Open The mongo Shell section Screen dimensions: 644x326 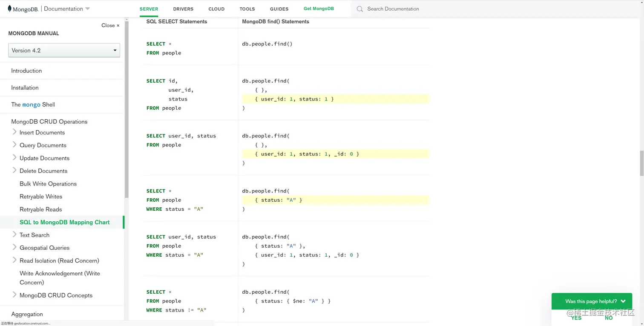coord(33,105)
